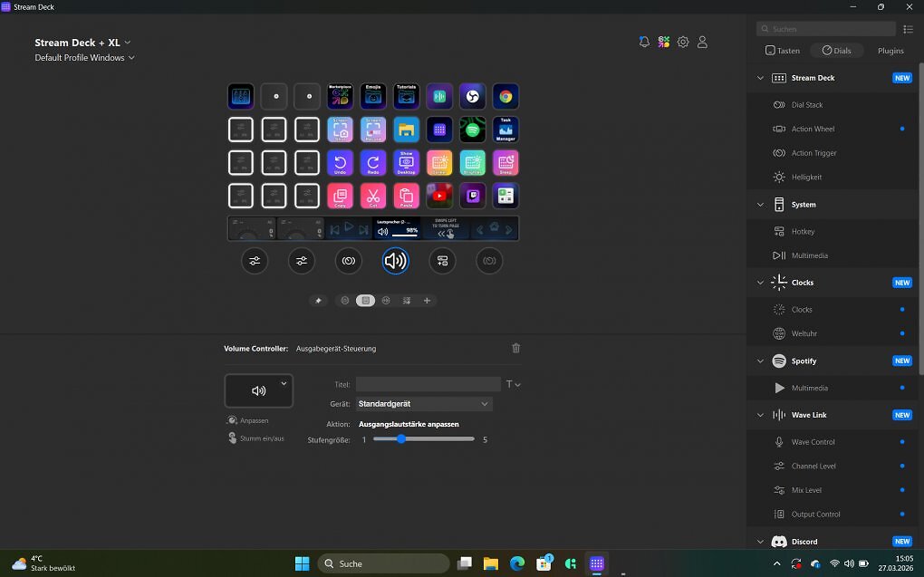Screen dimensions: 924x577
Task: Select the Lautsprecher 98% touch strip segment
Action: (397, 228)
